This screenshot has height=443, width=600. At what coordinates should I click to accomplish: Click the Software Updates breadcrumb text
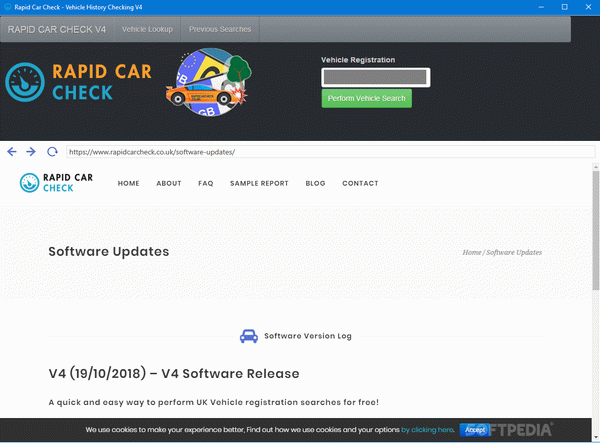tap(514, 252)
